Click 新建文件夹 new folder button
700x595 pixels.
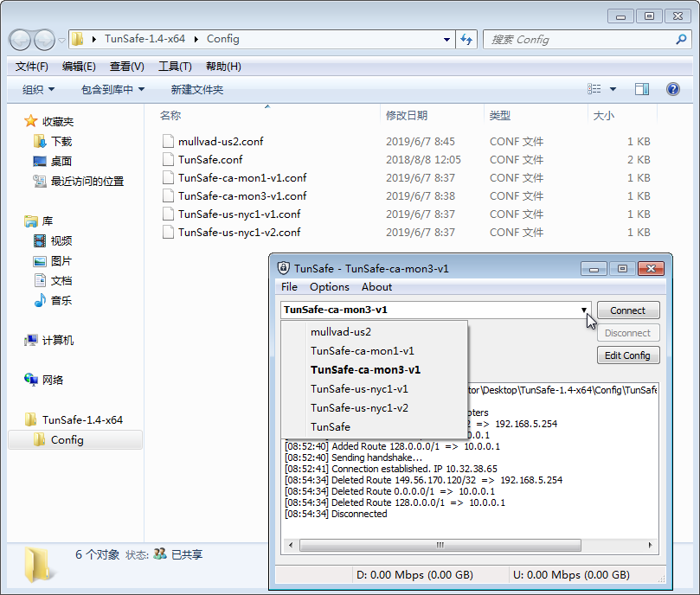pos(197,90)
